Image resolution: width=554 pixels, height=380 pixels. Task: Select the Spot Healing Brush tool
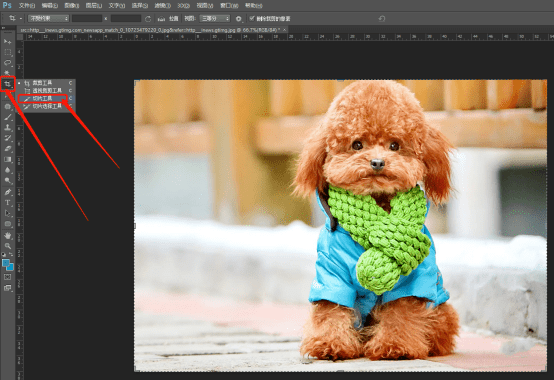coord(7,106)
